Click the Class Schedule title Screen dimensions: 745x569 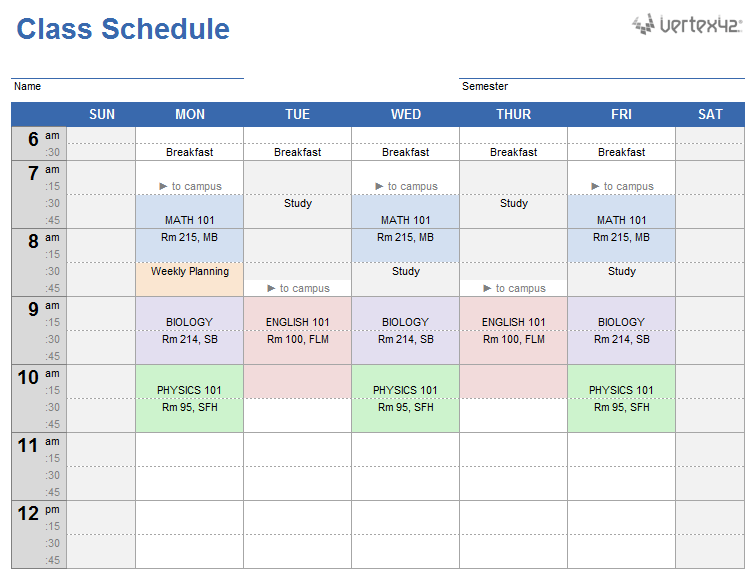[123, 29]
